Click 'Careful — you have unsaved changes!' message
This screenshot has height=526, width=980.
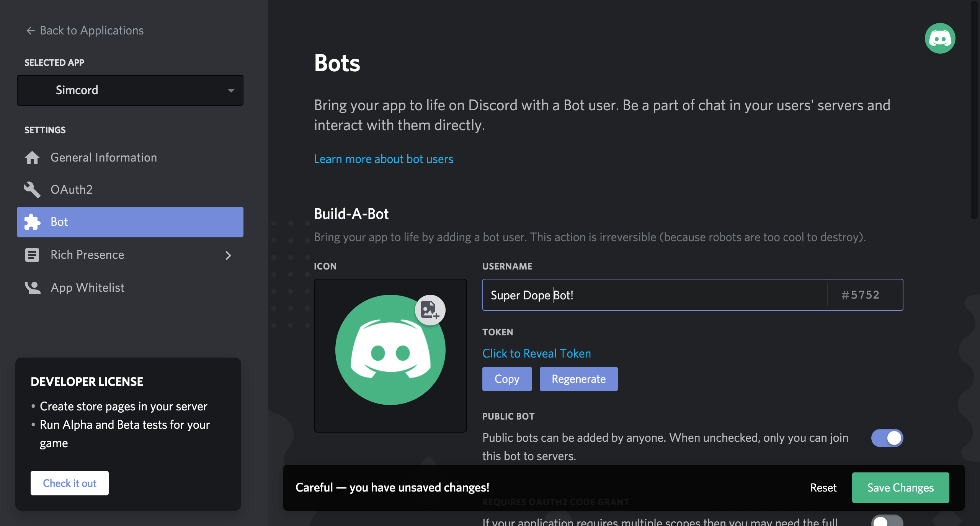point(392,487)
